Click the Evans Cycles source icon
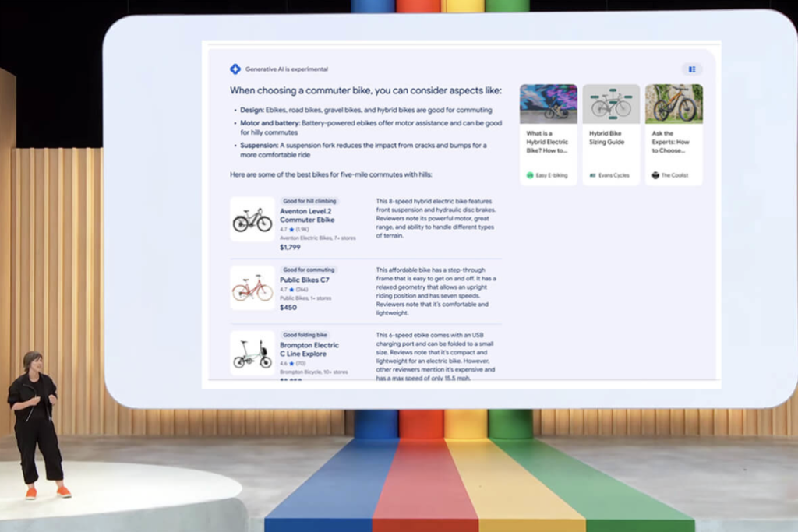Viewport: 798px width, 532px height. tap(592, 175)
